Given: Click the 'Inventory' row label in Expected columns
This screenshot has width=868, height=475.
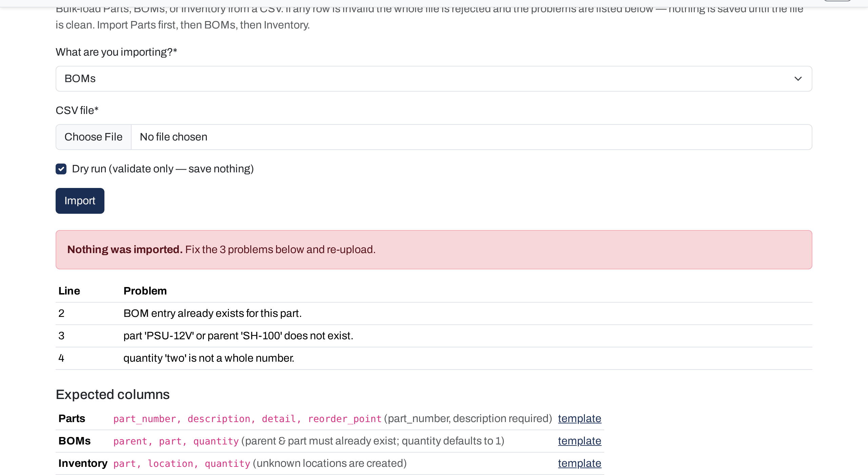Looking at the screenshot, I should [83, 463].
